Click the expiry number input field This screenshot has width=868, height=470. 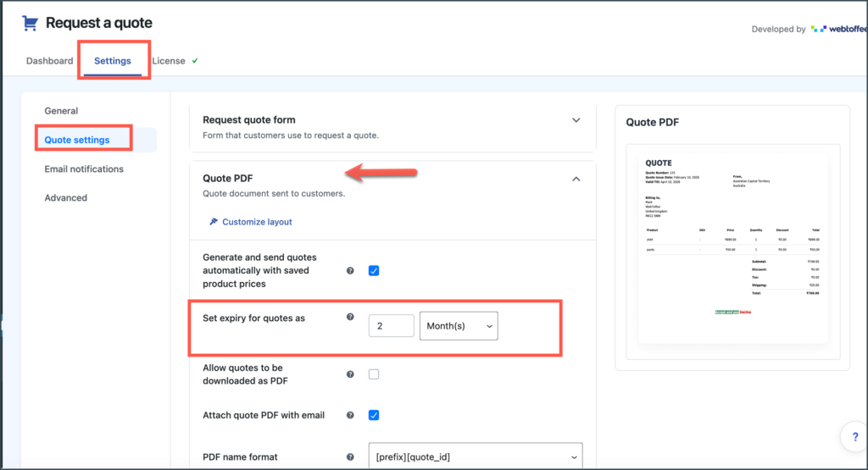point(391,326)
